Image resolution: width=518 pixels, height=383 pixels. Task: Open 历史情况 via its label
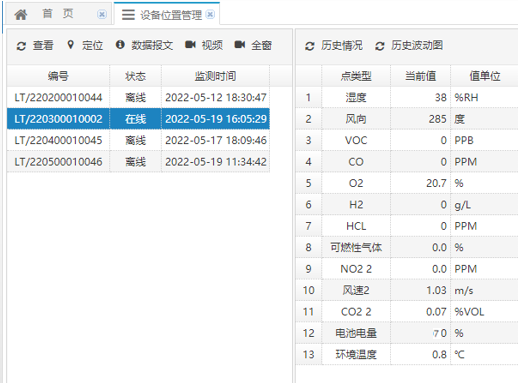[x=342, y=45]
